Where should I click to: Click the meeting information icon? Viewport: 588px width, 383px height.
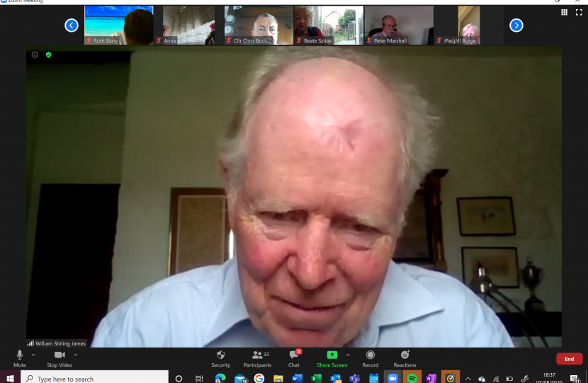pos(35,55)
